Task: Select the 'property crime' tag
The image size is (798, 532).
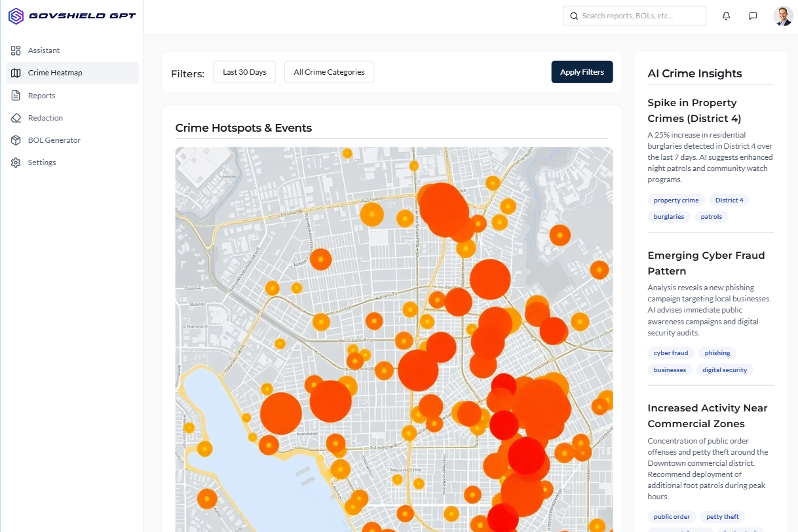Action: pos(675,200)
